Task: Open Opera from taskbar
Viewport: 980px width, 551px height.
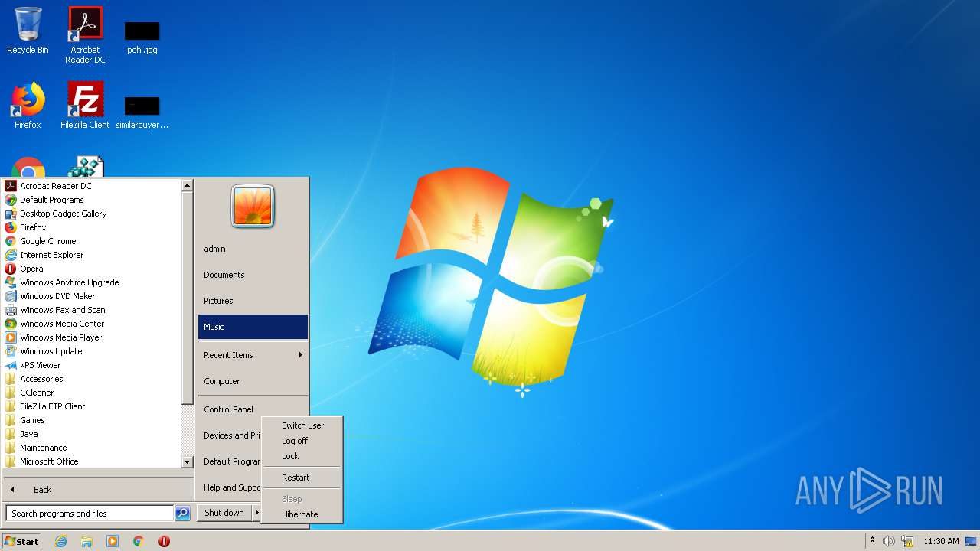Action: coord(164,541)
